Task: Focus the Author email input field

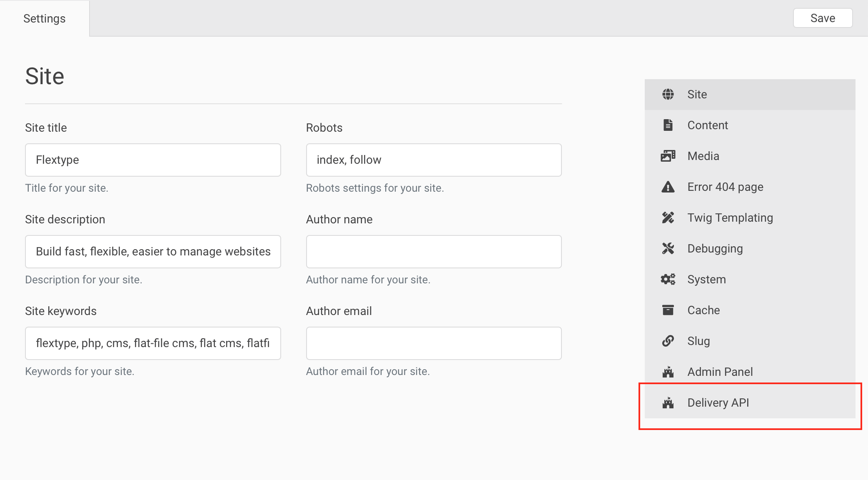Action: click(434, 343)
